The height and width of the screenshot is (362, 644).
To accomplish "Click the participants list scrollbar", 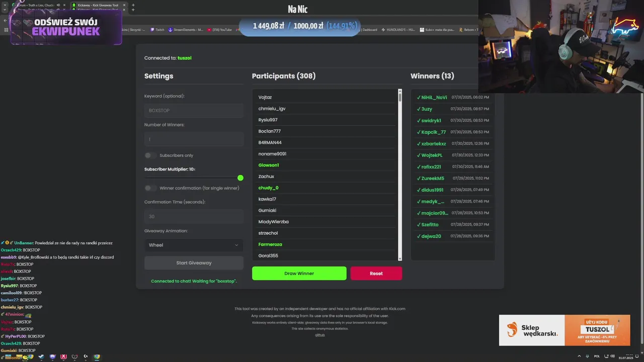I will click(400, 97).
